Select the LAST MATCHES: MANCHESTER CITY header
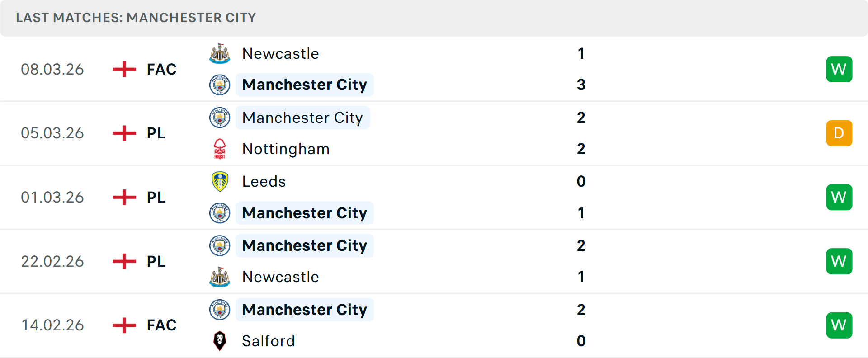Viewport: 868px width, 358px height. (x=136, y=18)
